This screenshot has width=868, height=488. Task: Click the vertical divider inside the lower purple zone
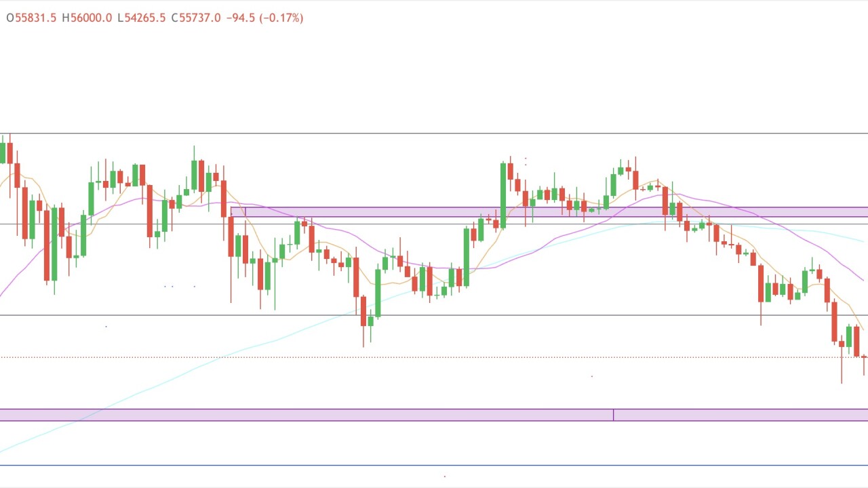click(614, 415)
